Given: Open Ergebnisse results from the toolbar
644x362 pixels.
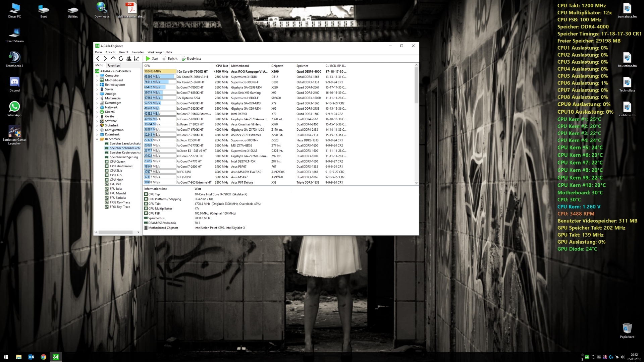Looking at the screenshot, I should tap(191, 59).
